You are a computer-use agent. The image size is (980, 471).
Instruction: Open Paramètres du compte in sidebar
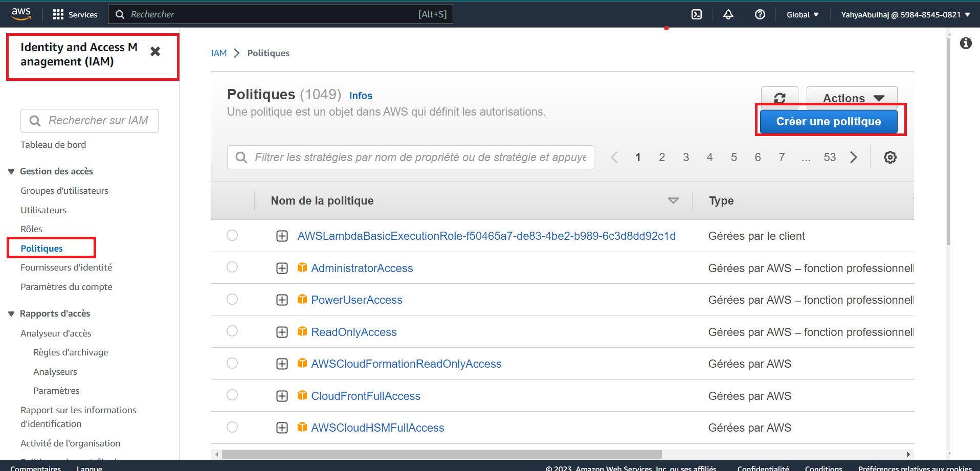(66, 287)
